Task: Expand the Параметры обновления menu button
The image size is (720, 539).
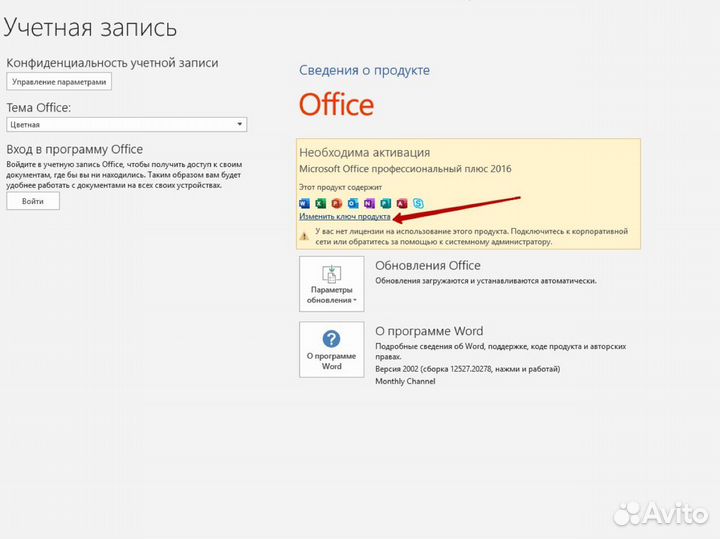Action: [332, 284]
